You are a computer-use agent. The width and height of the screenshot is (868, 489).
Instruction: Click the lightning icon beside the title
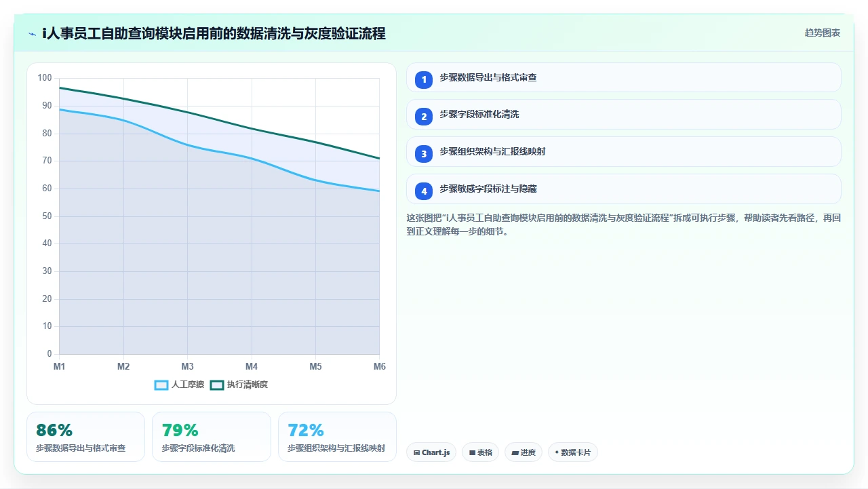point(32,34)
